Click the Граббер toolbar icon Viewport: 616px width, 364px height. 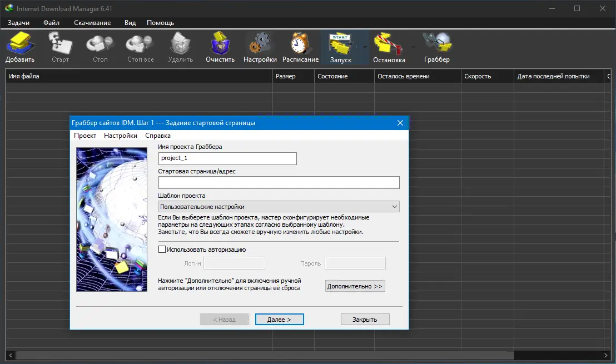[437, 43]
